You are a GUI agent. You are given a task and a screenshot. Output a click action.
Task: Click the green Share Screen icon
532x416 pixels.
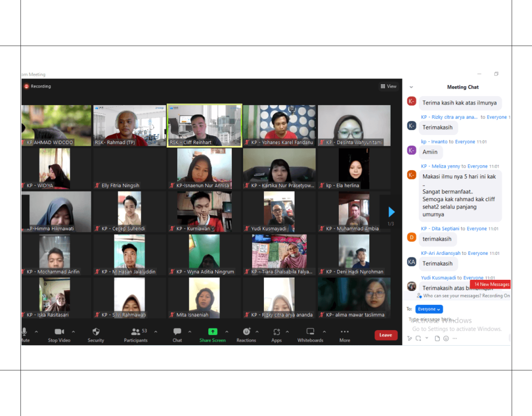pos(212,332)
